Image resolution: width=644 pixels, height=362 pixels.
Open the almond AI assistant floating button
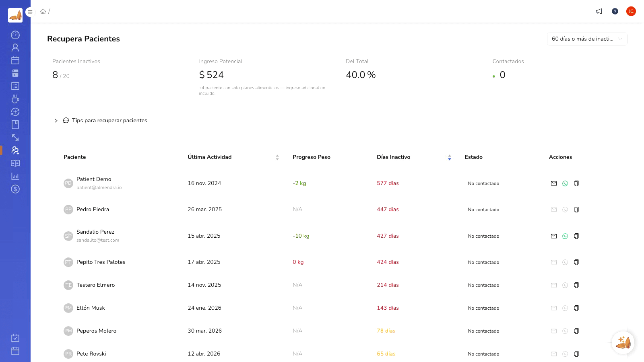click(623, 343)
